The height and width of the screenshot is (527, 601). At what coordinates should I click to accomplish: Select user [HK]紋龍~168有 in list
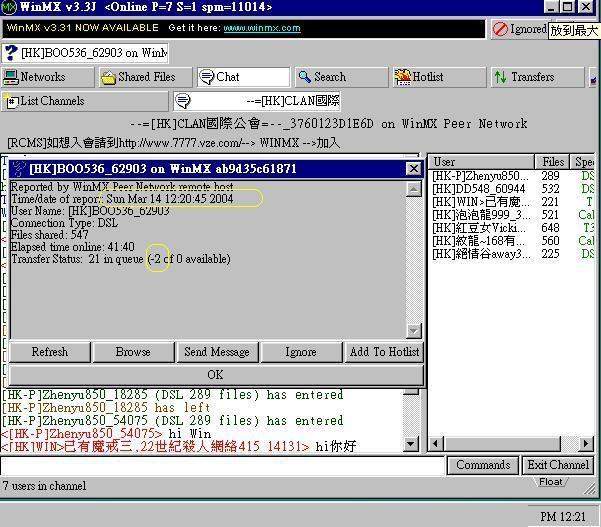pyautogui.click(x=511, y=241)
